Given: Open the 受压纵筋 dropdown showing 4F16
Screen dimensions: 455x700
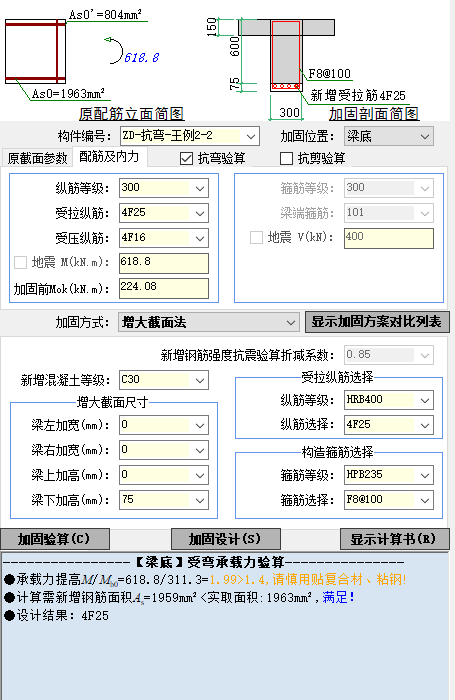Looking at the screenshot, I should click(x=164, y=238).
